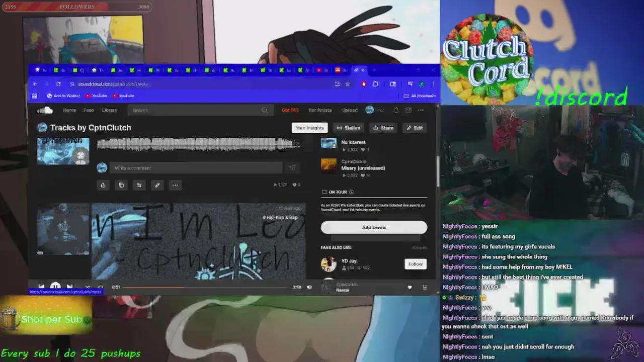
Task: Follow YD Jay
Action: coord(416,264)
